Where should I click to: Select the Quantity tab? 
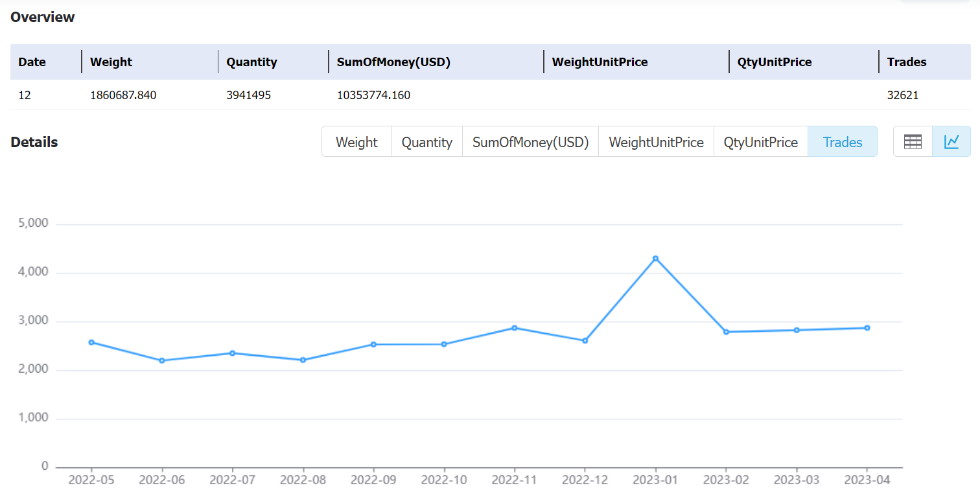tap(426, 142)
